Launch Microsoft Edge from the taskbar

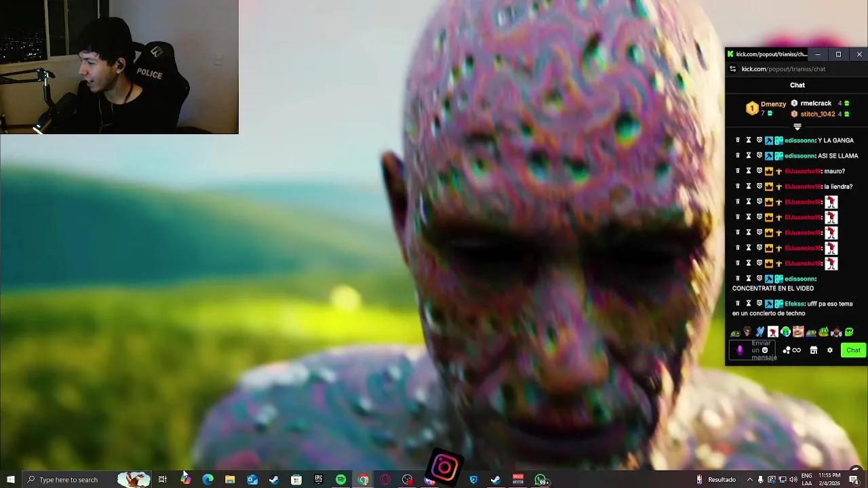tap(208, 480)
